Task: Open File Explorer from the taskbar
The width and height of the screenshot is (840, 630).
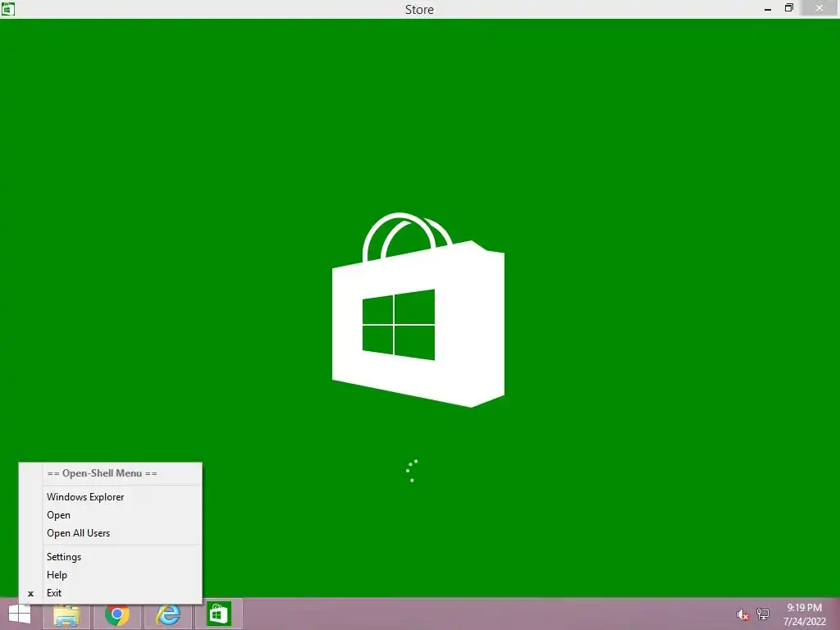Action: click(x=66, y=614)
